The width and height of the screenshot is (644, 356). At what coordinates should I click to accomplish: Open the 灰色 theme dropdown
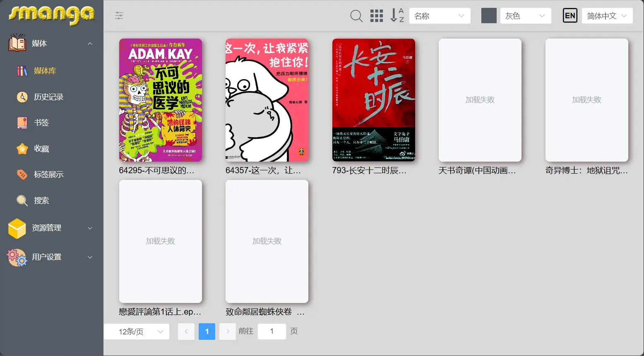coord(525,16)
